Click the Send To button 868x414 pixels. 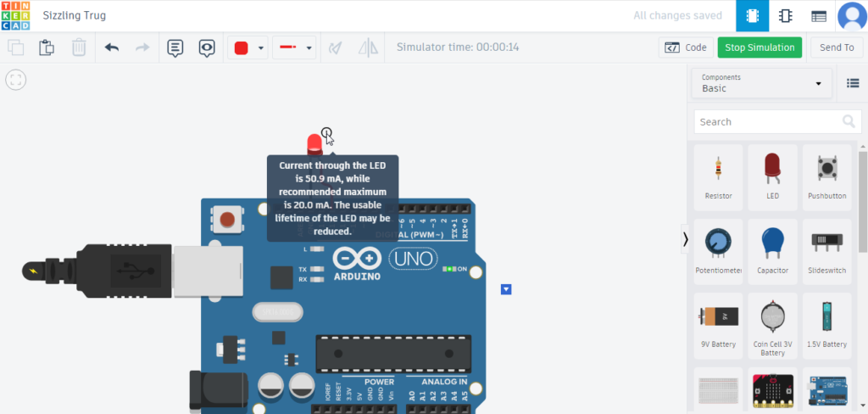[837, 48]
